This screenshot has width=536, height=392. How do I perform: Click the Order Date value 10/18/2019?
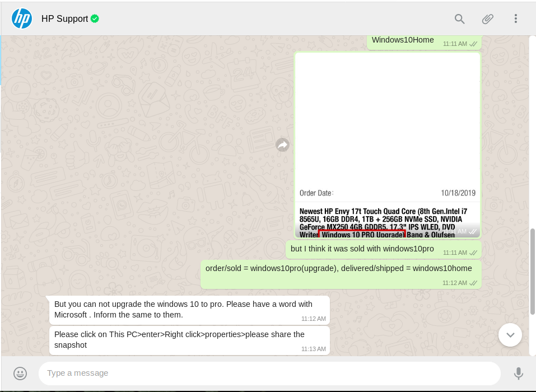tap(458, 193)
